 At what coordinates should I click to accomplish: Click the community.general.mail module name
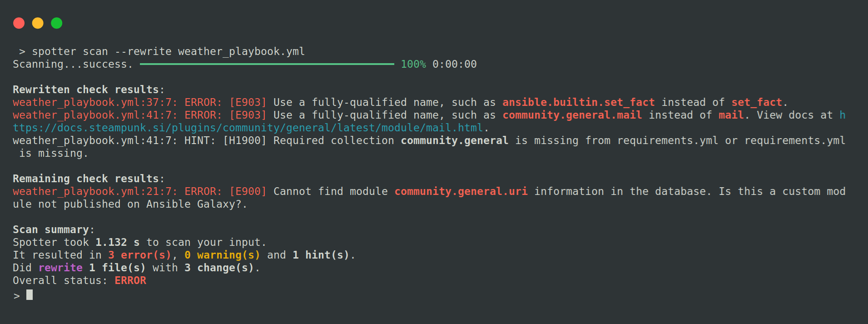572,115
